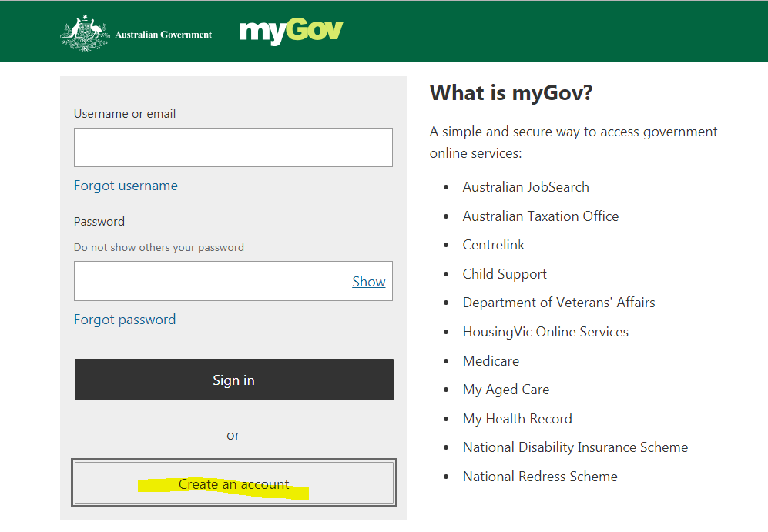This screenshot has width=768, height=532.
Task: Focus the Password input box
Action: point(233,281)
